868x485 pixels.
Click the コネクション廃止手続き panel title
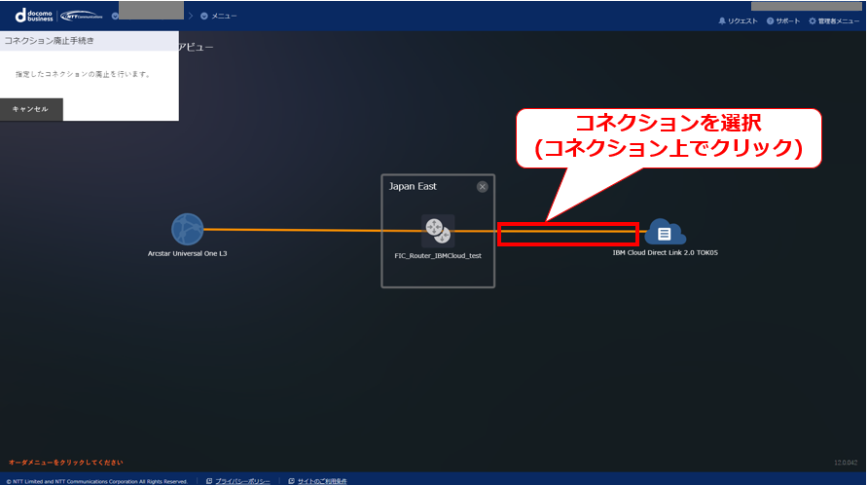[50, 41]
